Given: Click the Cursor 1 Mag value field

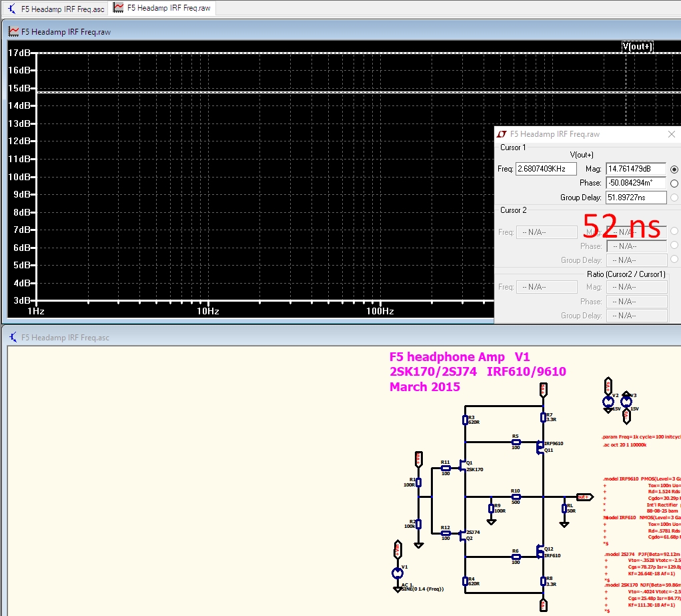Looking at the screenshot, I should coord(636,170).
